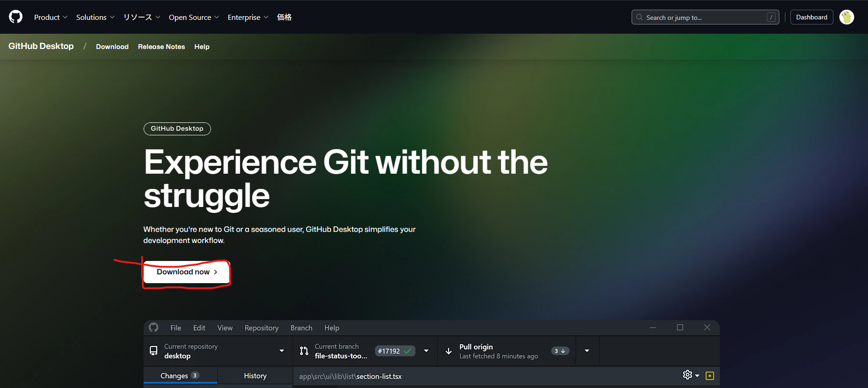This screenshot has height=388, width=868.
Task: Switch to the Changes tab
Action: (180, 376)
